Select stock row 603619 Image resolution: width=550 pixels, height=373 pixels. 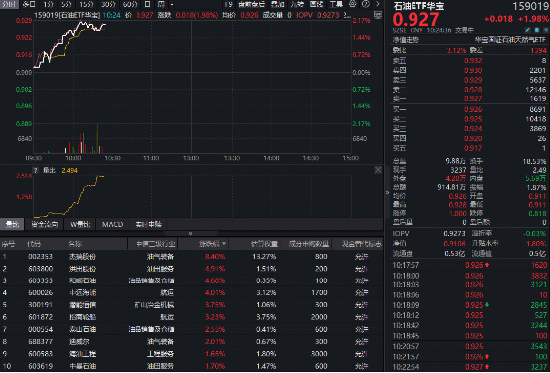(191, 366)
